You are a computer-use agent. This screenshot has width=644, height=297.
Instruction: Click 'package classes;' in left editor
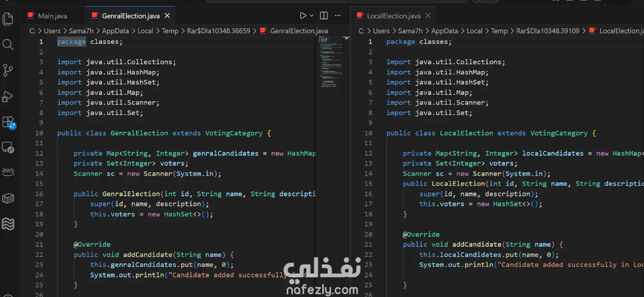[90, 42]
